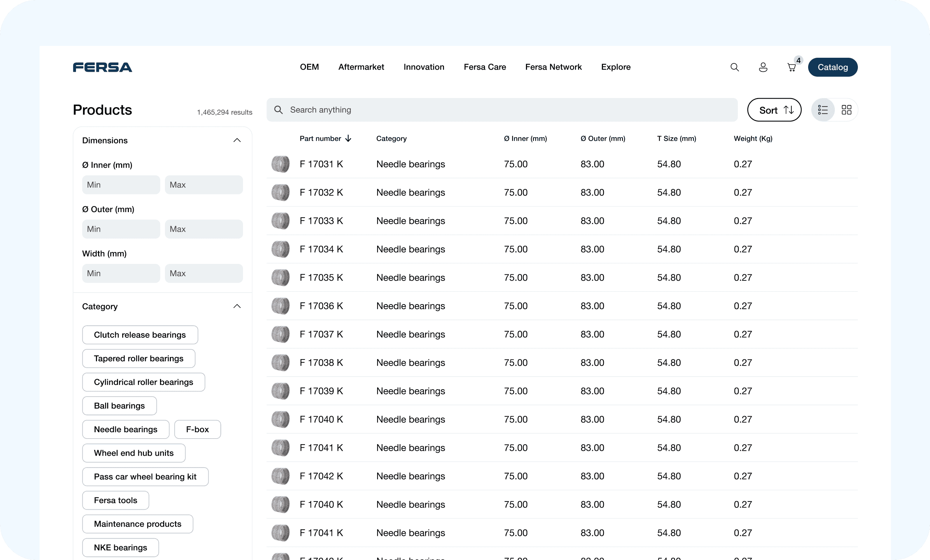The image size is (930, 560).
Task: Open part F 17042 K
Action: pyautogui.click(x=321, y=476)
